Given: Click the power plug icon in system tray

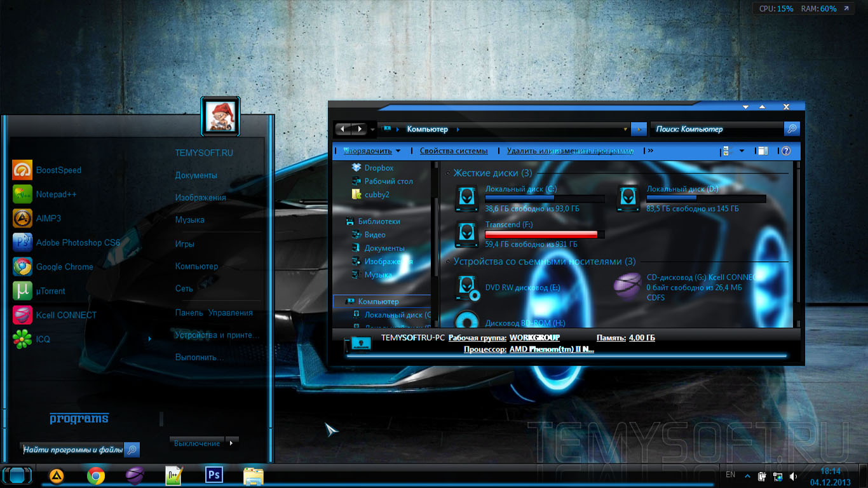Looking at the screenshot, I should click(762, 477).
